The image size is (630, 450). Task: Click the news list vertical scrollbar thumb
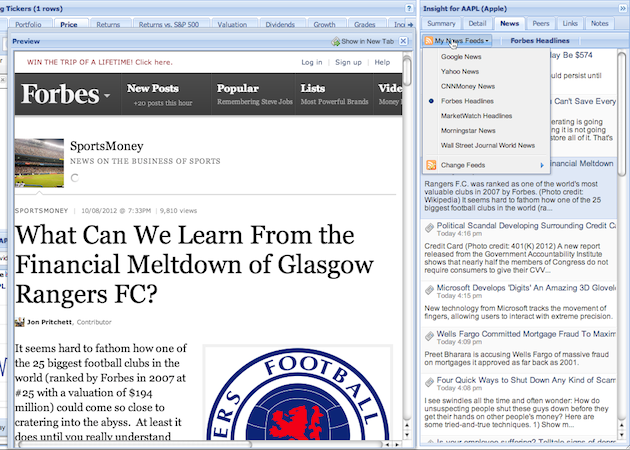point(622,114)
